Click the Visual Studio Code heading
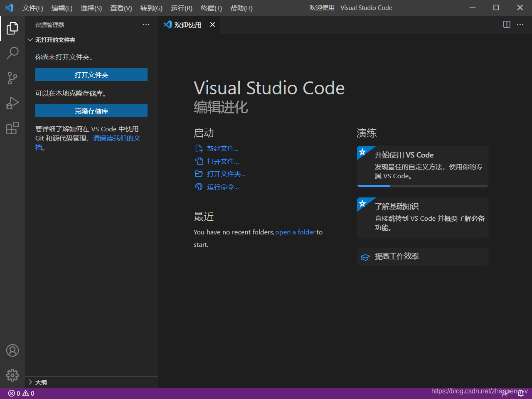This screenshot has width=532, height=399. point(269,88)
